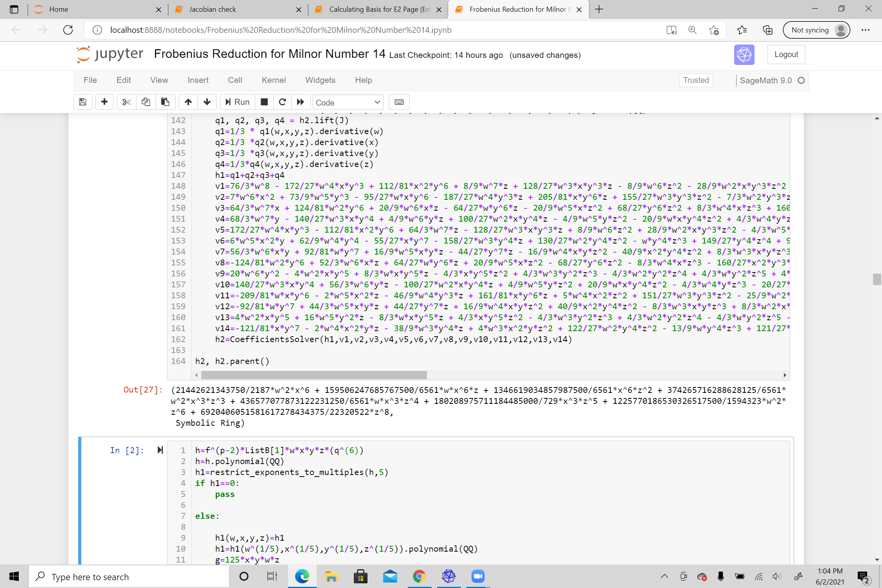Screen dimensions: 882x588
Task: Interrupt the kernel with stop icon
Action: point(264,102)
